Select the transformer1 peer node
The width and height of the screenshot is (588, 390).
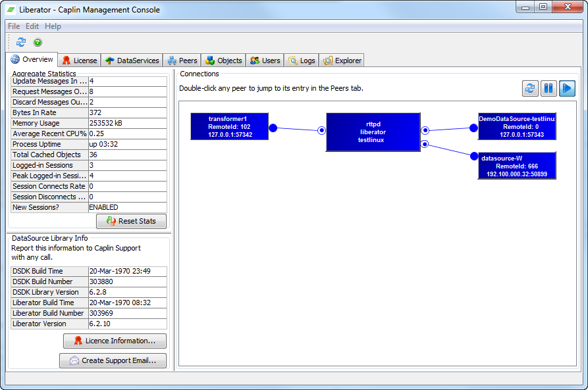(230, 127)
